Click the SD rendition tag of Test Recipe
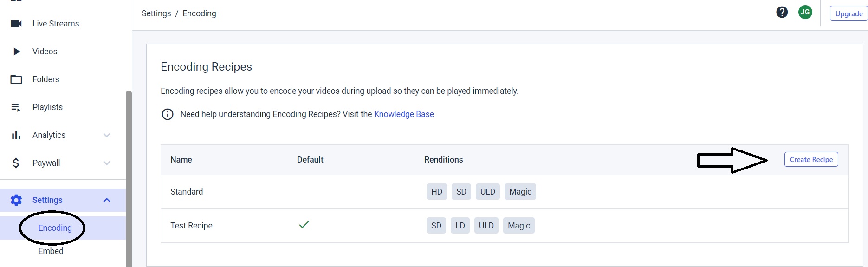868x267 pixels. pyautogui.click(x=436, y=226)
